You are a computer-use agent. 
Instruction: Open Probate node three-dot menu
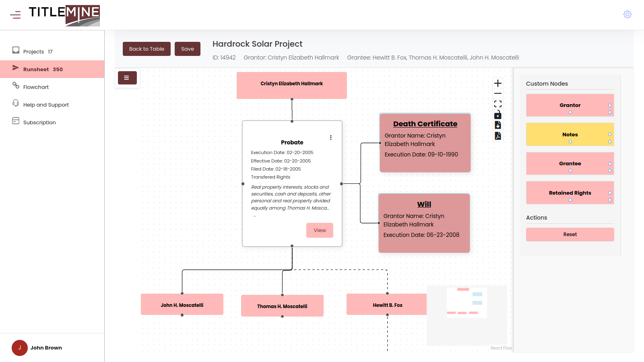[331, 138]
